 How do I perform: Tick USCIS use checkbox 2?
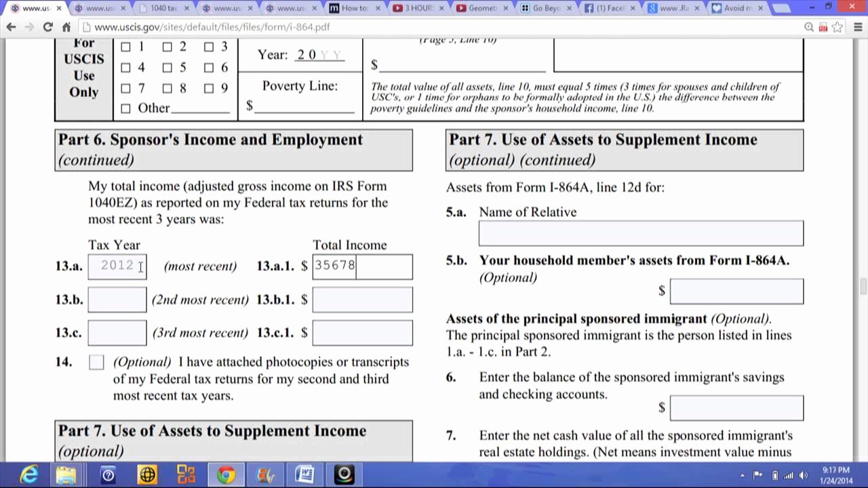coord(167,47)
